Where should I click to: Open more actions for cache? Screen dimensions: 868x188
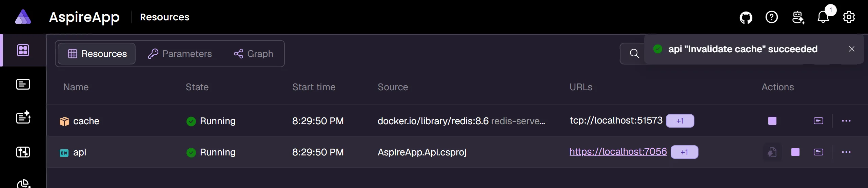coord(846,121)
